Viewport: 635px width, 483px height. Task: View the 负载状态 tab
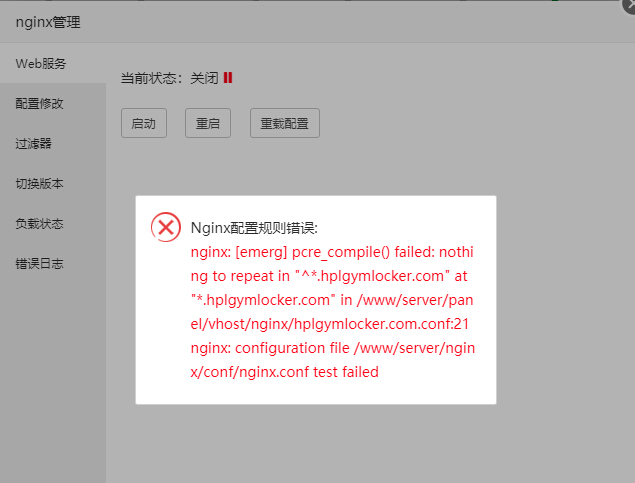(53, 223)
